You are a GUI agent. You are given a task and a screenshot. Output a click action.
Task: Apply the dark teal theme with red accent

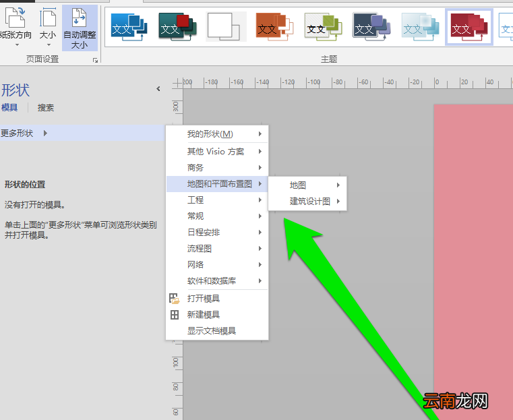[177, 27]
